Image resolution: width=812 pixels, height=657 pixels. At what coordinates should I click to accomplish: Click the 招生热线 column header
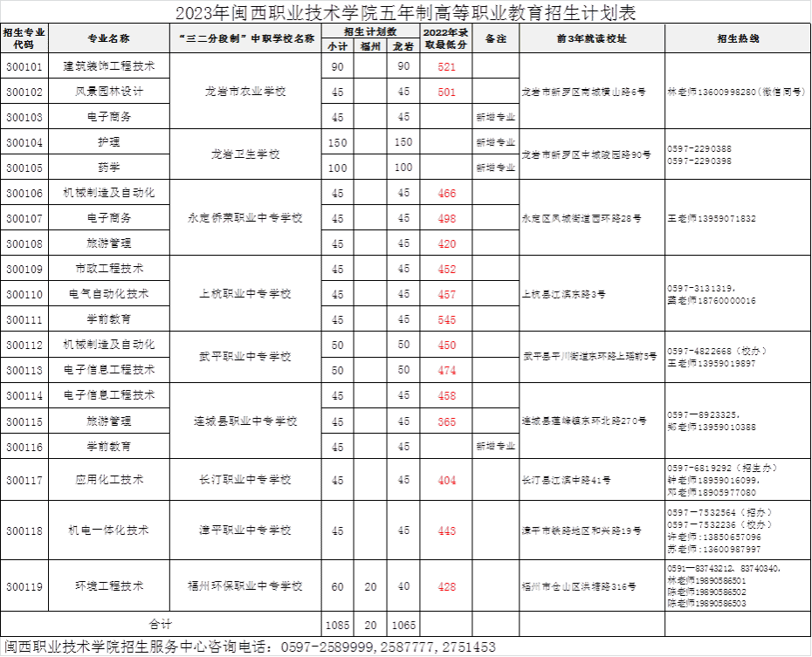tap(737, 39)
